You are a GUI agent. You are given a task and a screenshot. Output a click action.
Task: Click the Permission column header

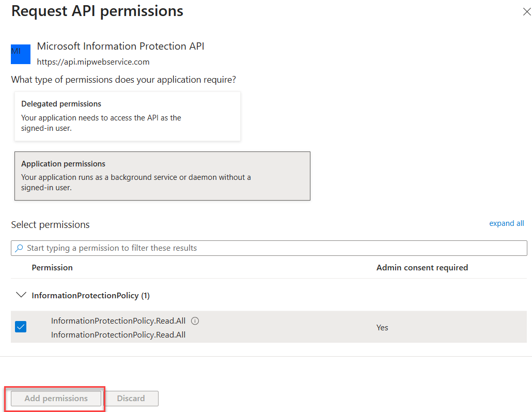52,268
